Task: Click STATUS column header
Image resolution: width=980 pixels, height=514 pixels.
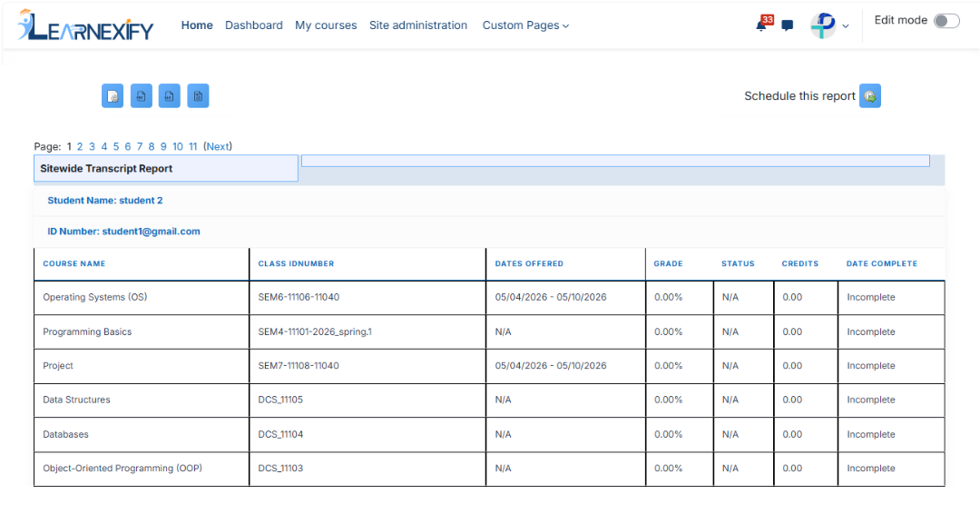Action: coord(738,264)
